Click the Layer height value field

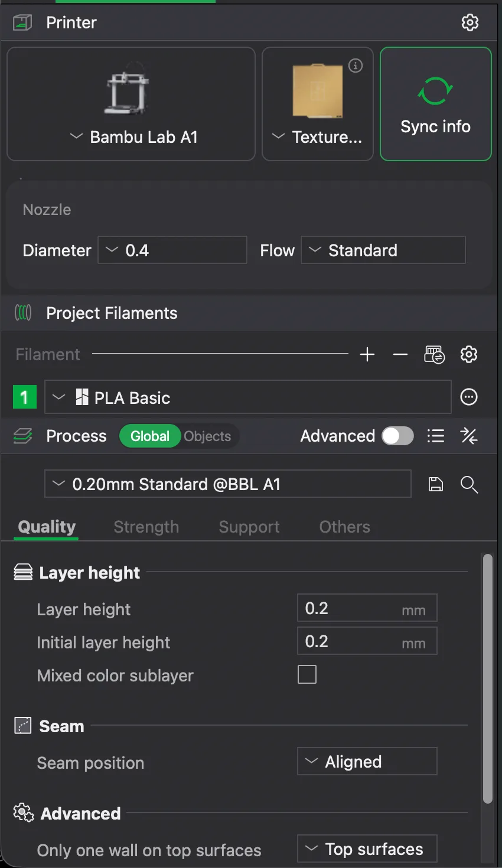(x=367, y=608)
